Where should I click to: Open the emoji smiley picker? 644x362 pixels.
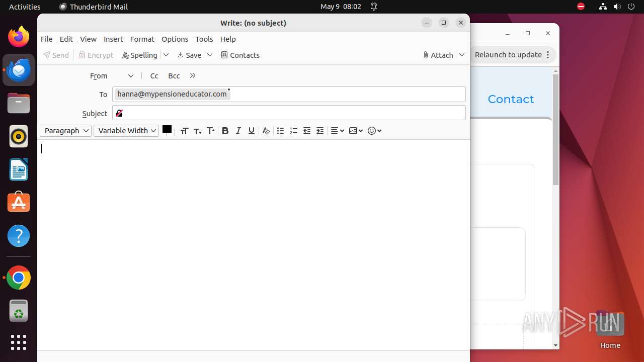pyautogui.click(x=374, y=131)
